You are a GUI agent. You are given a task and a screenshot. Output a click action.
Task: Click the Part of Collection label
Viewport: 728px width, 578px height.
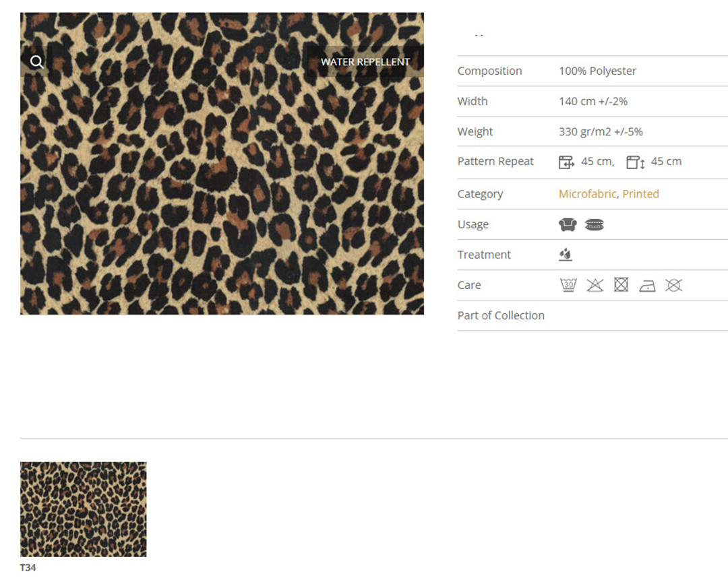coord(501,315)
